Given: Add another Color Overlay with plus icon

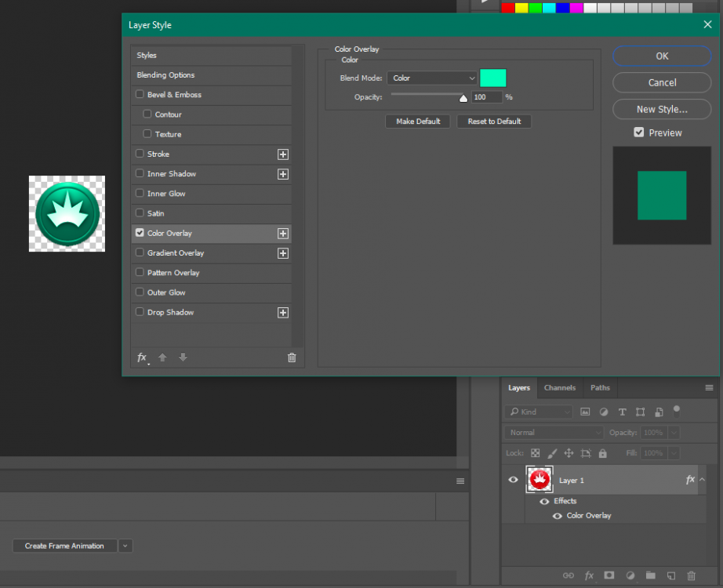Looking at the screenshot, I should [282, 234].
